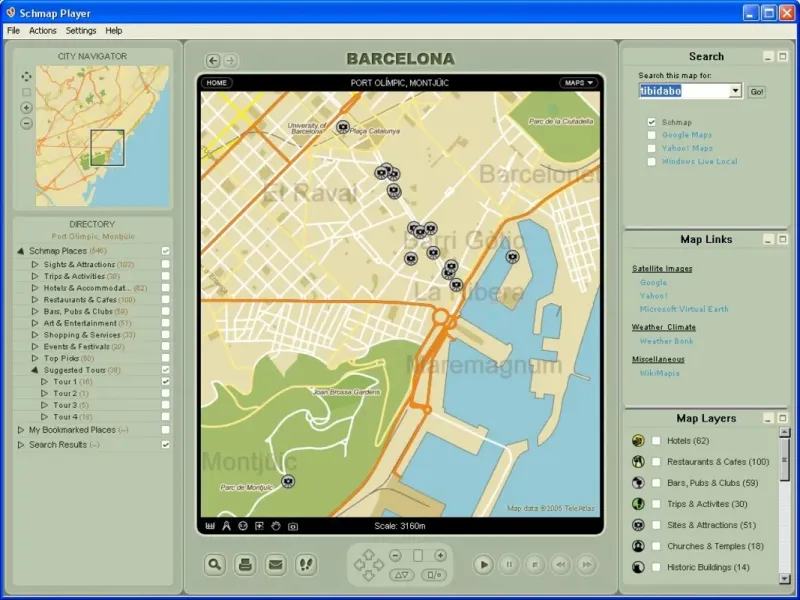Open the Actions menu
This screenshot has height=600, width=800.
[42, 31]
